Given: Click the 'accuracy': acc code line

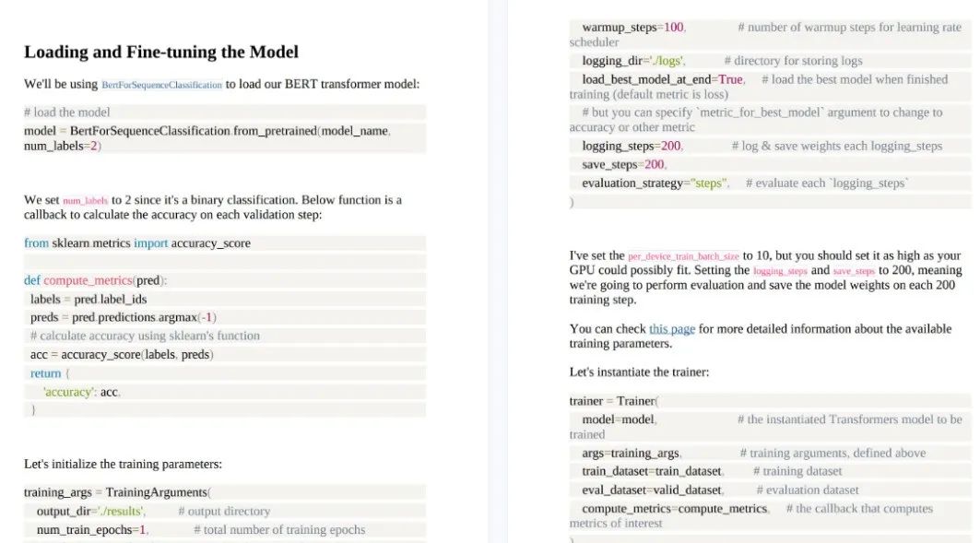Looking at the screenshot, I should click(225, 392).
